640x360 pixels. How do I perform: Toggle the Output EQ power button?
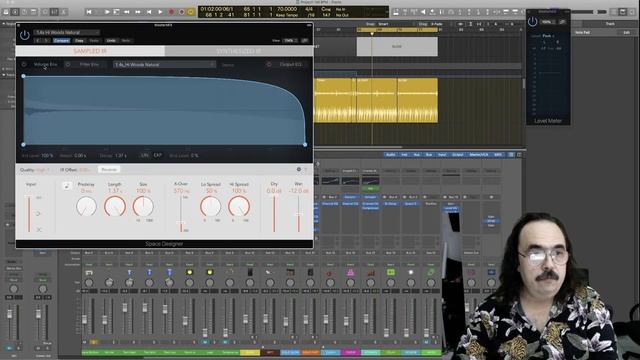pyautogui.click(x=269, y=64)
